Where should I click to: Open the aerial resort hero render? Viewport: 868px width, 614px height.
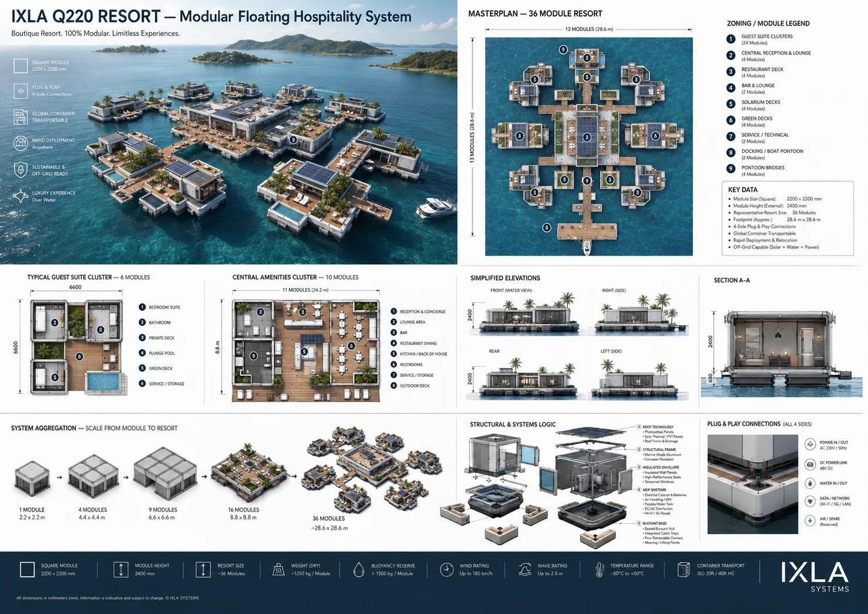coord(228,132)
